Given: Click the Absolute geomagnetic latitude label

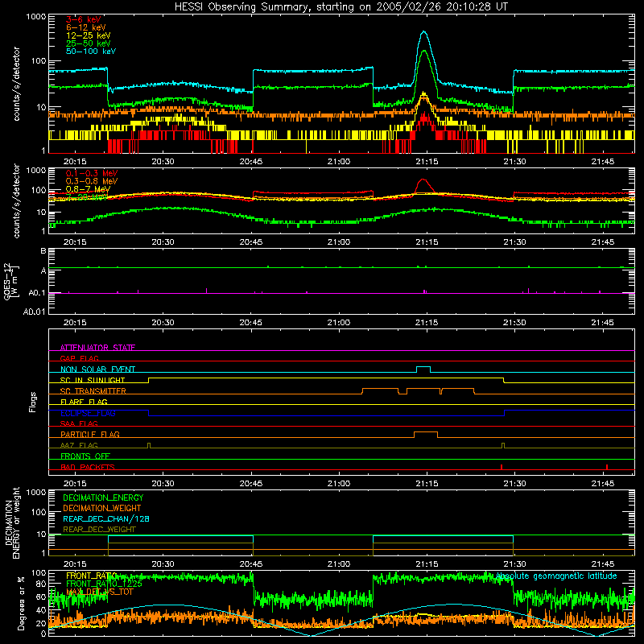Looking at the screenshot, I should click(x=556, y=576).
